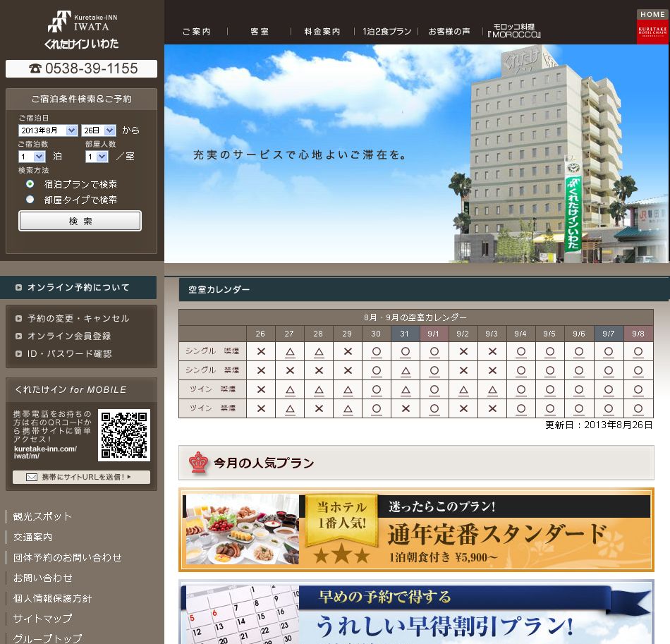Open the 観光スポット sidebar link

(x=42, y=516)
